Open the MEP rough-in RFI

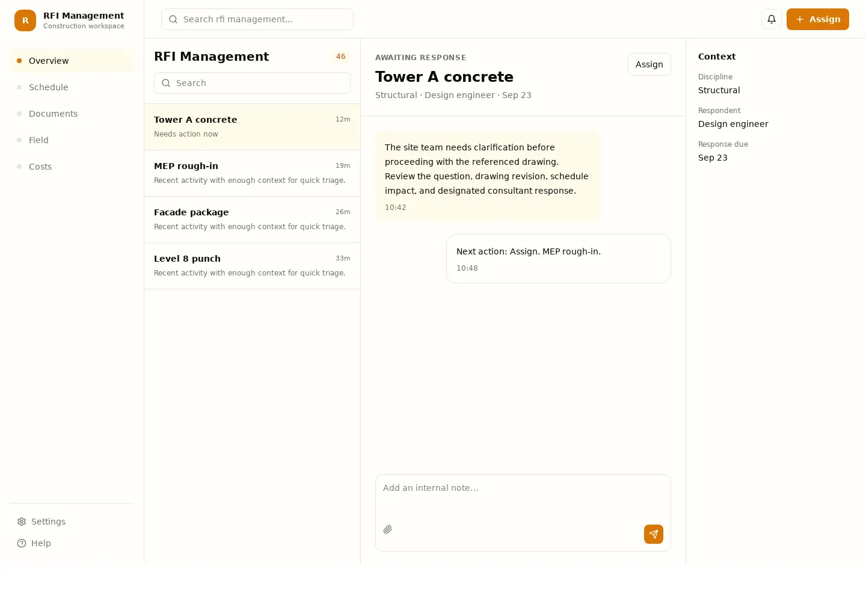[x=253, y=173]
